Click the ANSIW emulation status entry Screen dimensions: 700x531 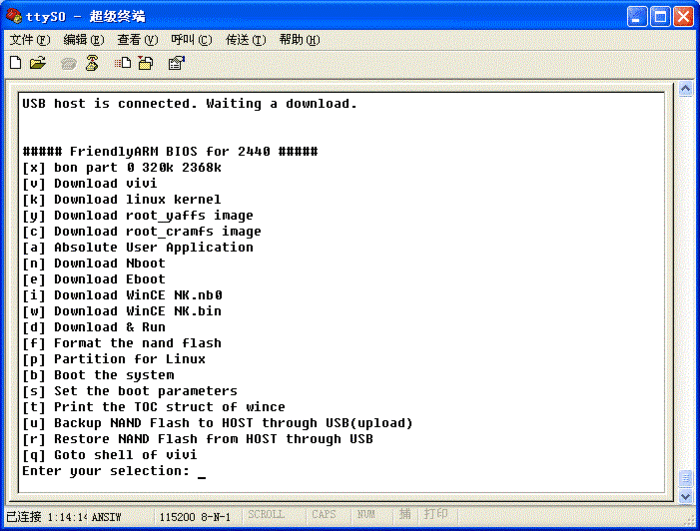click(106, 517)
